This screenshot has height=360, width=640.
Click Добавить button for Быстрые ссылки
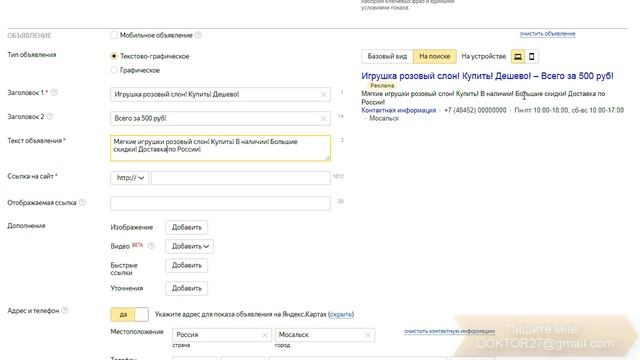[x=187, y=265]
